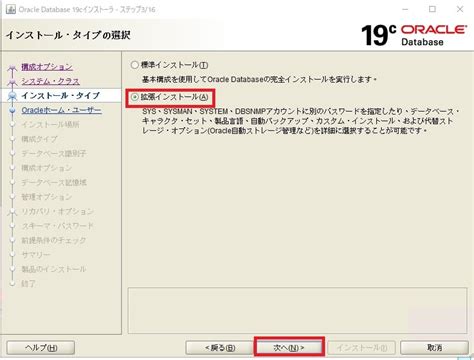This screenshot has width=474, height=360.
Task: Click the Oracle 19c Database logo
Action: (414, 35)
